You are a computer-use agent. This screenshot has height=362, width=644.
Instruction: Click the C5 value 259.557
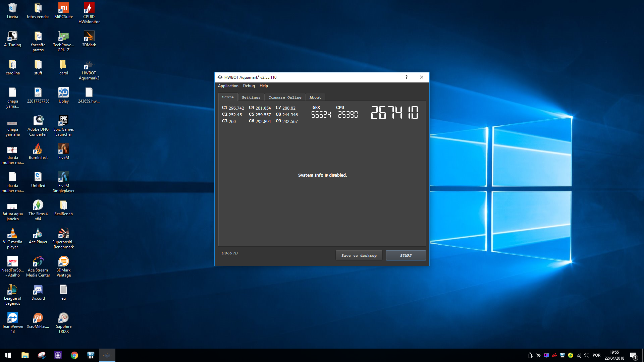pyautogui.click(x=263, y=115)
